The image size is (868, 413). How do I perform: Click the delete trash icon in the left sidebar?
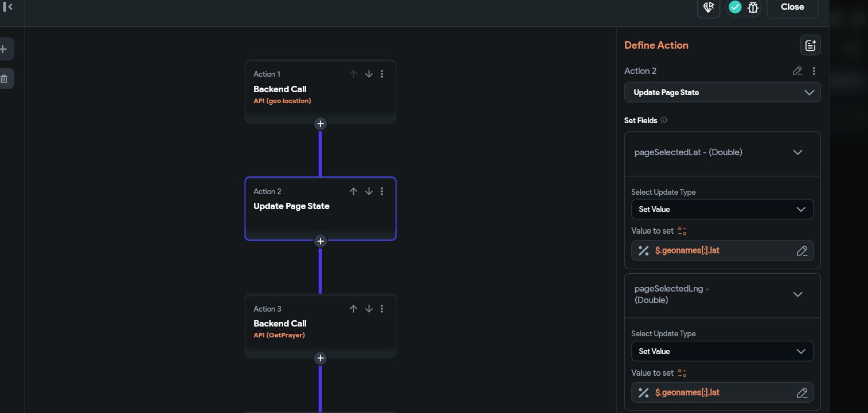[x=4, y=78]
